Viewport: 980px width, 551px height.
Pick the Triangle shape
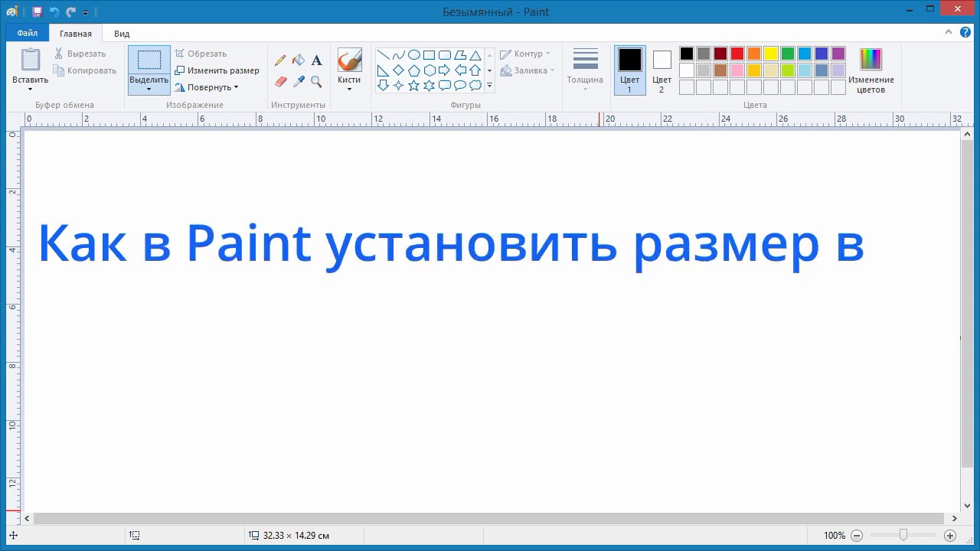(x=475, y=55)
